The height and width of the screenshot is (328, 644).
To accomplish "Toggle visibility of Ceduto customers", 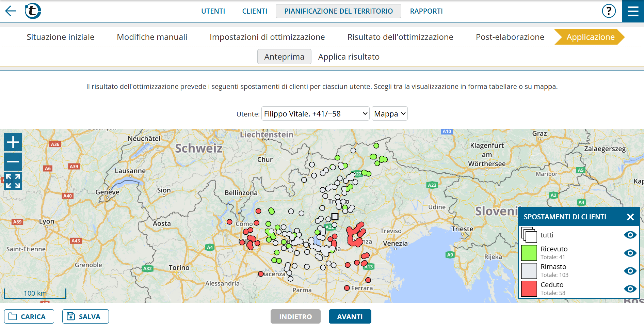I will [630, 289].
